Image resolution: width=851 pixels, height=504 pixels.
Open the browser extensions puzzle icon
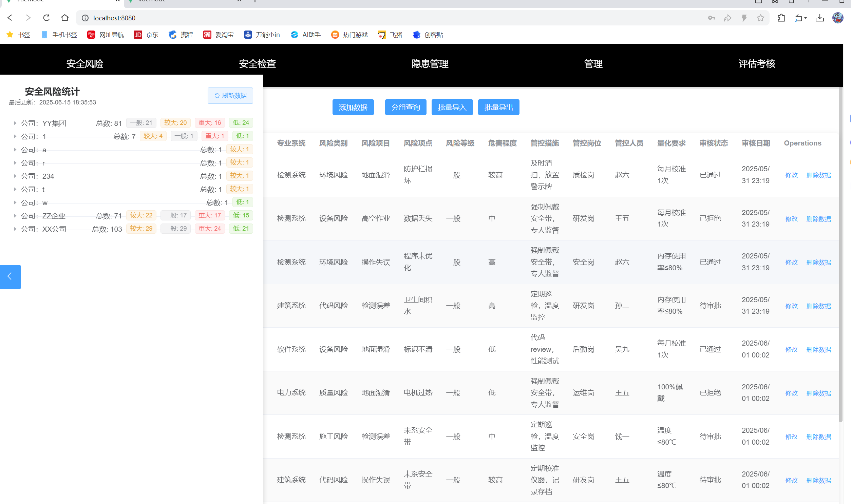[x=781, y=18]
